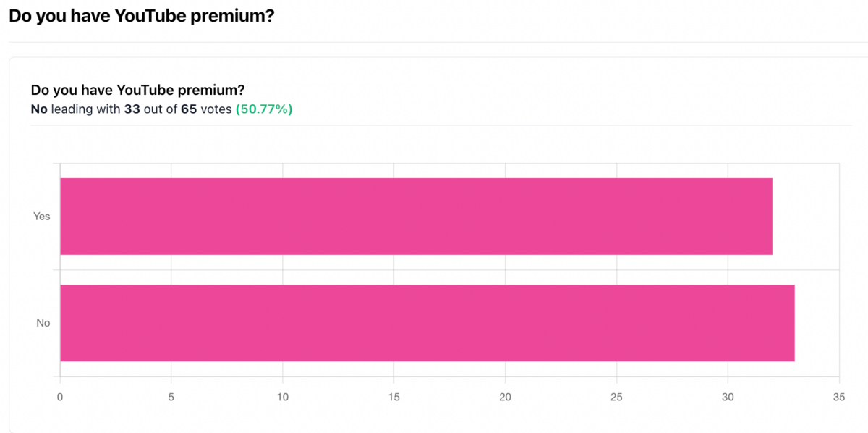The width and height of the screenshot is (868, 433).
Task: Click the 20 tick label on x-axis
Action: coord(505,398)
